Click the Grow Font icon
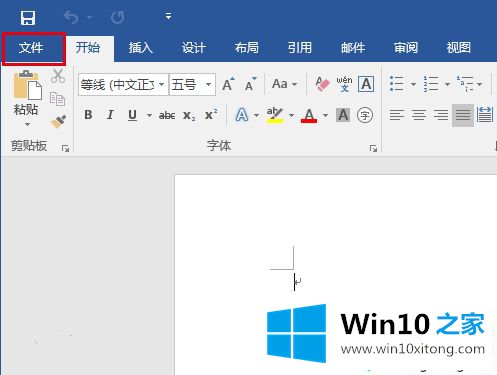497x375 pixels. click(x=228, y=84)
